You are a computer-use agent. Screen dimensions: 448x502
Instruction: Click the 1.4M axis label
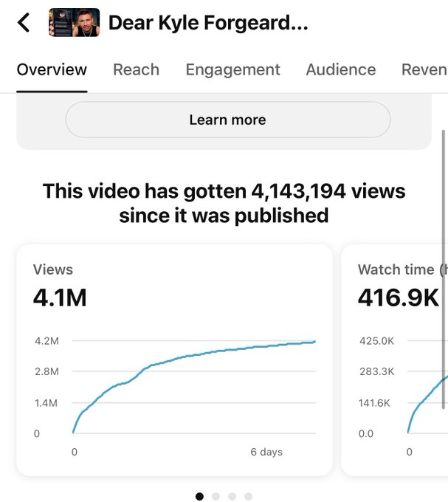tap(46, 403)
